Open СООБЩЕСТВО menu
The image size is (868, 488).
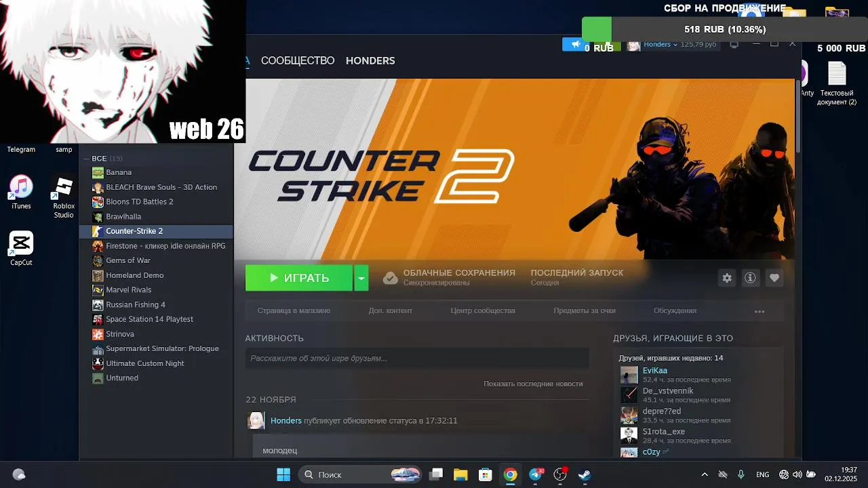tap(298, 60)
